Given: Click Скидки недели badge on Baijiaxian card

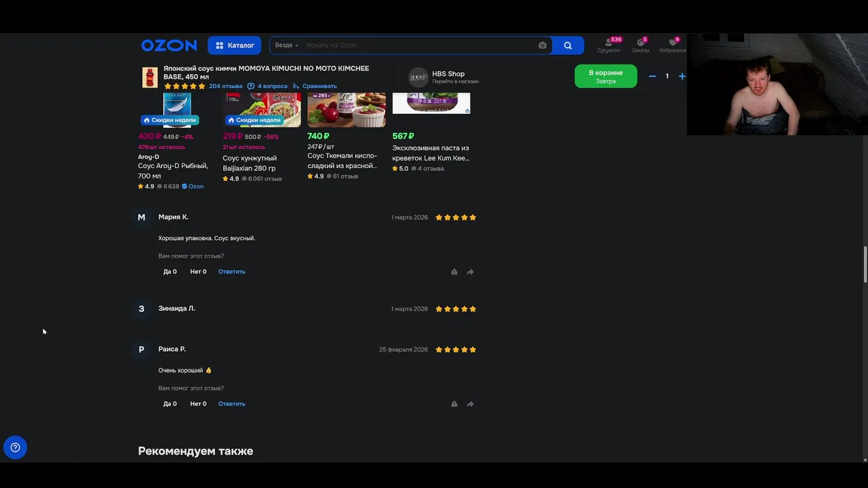Looking at the screenshot, I should (x=254, y=120).
